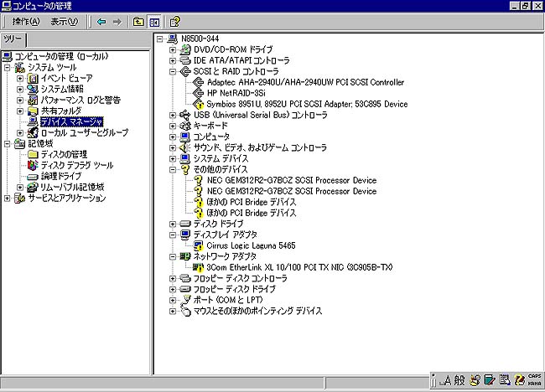The image size is (545, 392).
Task: Click the up-one-level folder toolbar icon
Action: coord(138,22)
